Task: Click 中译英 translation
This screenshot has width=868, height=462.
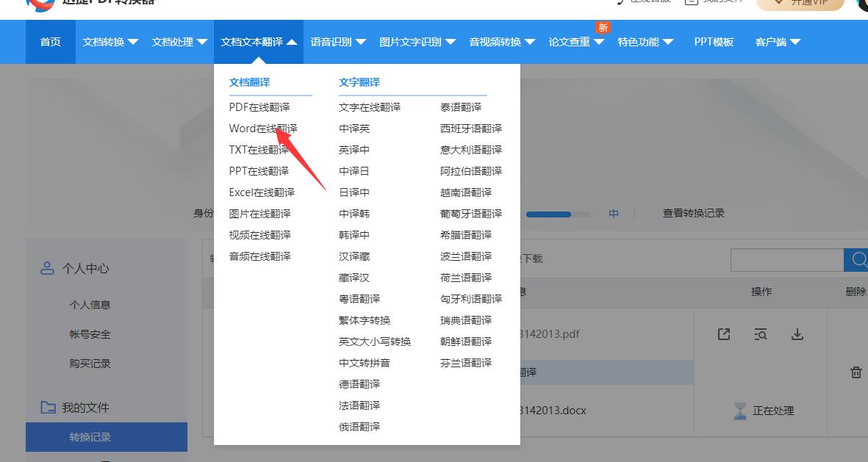Action: pos(354,129)
